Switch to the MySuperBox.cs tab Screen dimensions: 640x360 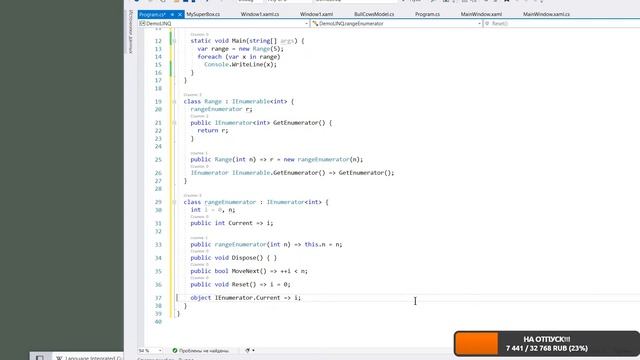[203, 14]
